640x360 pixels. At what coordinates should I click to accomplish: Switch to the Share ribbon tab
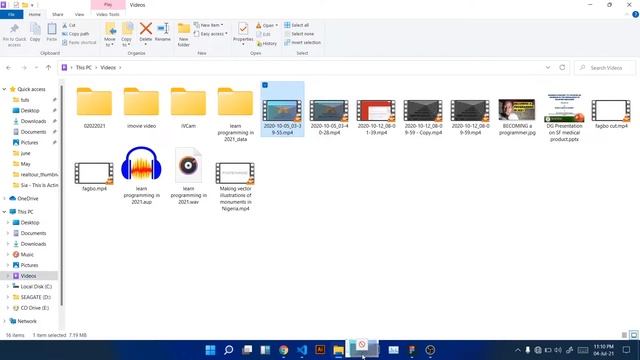click(x=58, y=14)
